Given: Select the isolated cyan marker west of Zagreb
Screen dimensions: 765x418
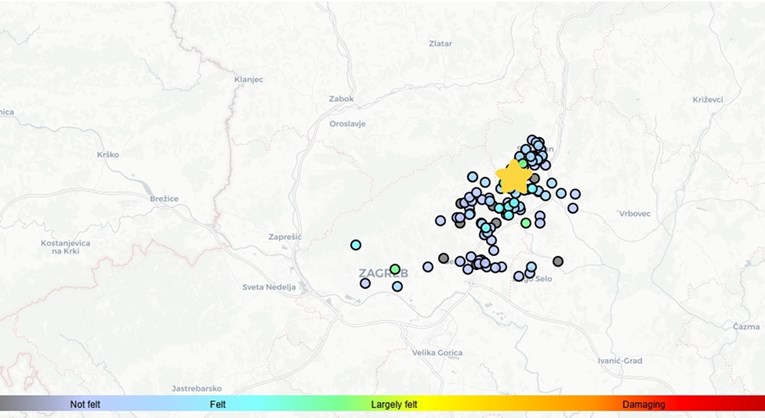Looking at the screenshot, I should click(355, 245).
